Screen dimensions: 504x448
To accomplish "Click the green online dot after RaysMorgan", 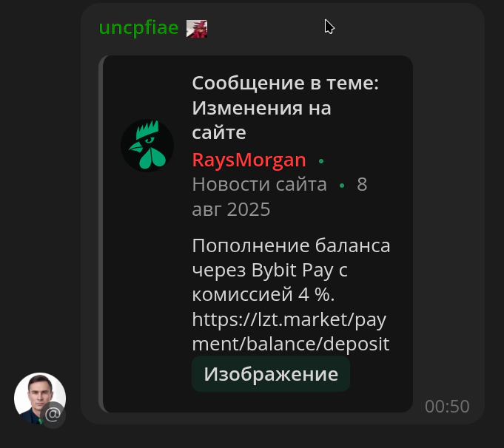I will (x=321, y=161).
